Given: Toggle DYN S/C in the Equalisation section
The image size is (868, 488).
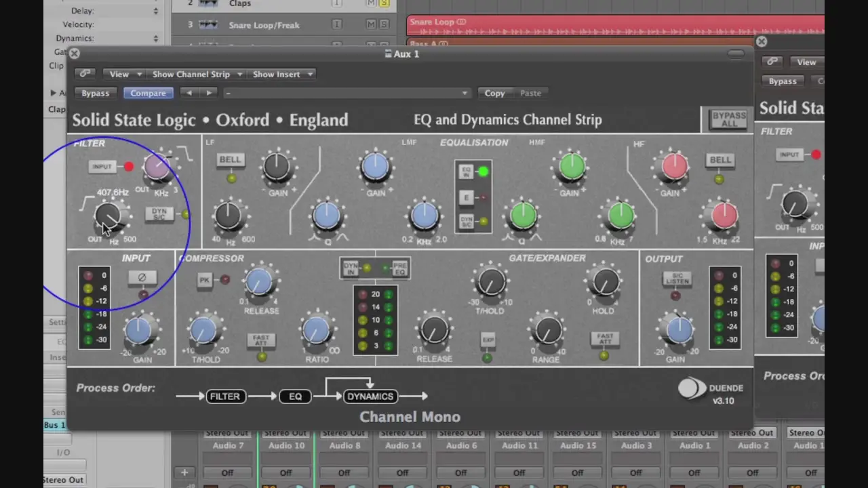Looking at the screenshot, I should click(466, 221).
